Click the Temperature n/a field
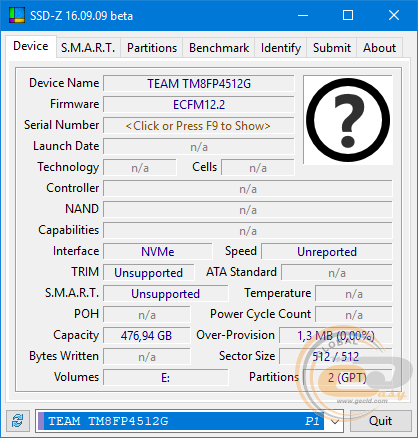Screen dimensions: 418x438 pos(354,294)
